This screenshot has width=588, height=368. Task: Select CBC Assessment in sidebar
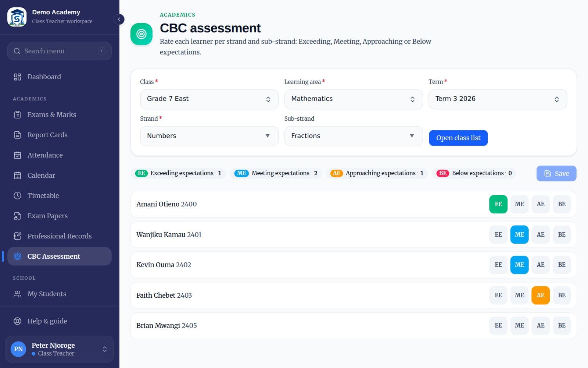[60, 256]
